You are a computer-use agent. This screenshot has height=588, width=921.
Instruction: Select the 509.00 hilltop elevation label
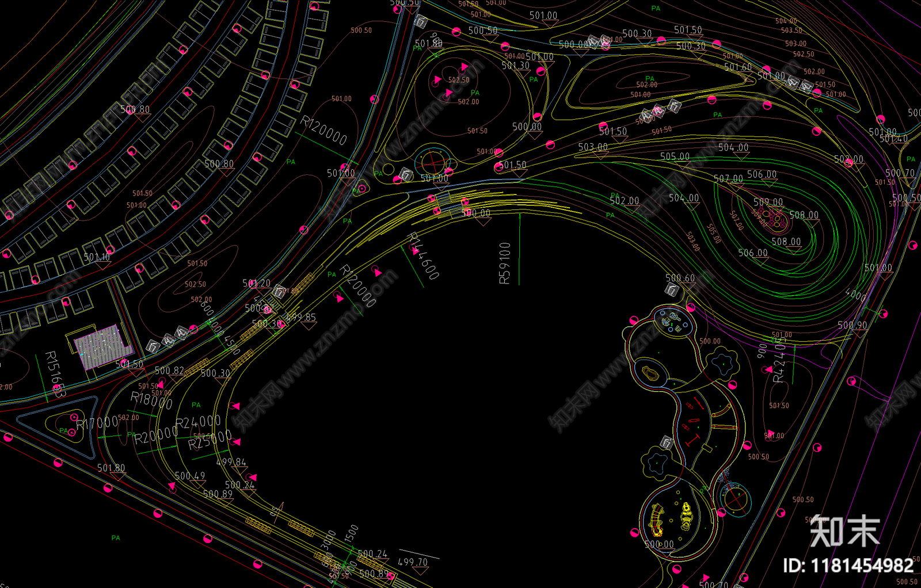click(768, 202)
